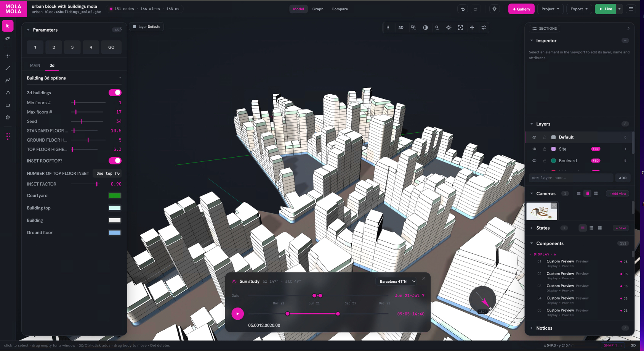Switch to the Compare tab
This screenshot has height=351, width=644.
pos(340,9)
